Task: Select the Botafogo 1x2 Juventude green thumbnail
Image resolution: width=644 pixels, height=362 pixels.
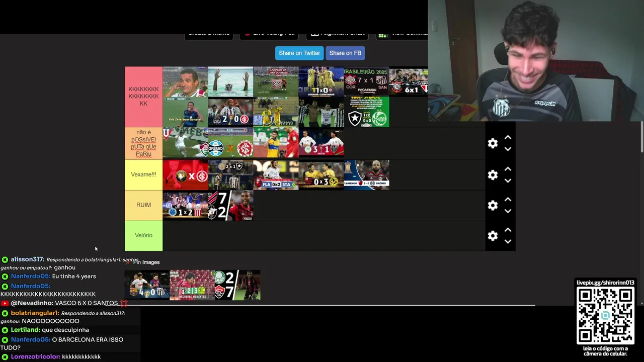Action: [x=366, y=112]
